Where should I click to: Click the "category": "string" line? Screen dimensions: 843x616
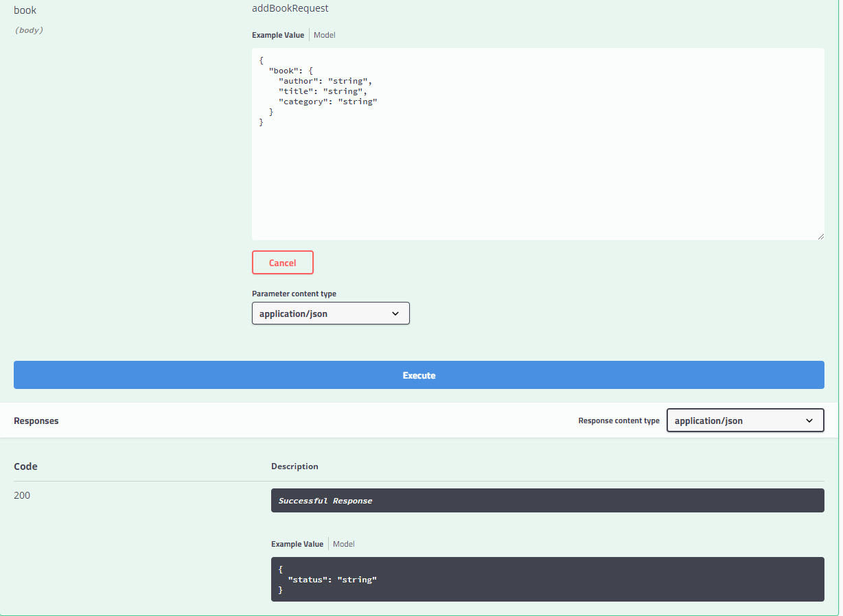tap(328, 102)
